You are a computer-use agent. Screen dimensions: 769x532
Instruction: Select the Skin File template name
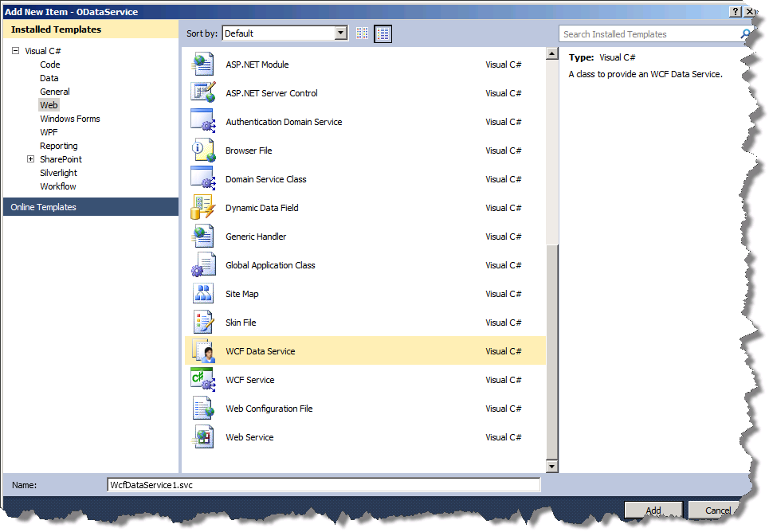[x=241, y=323]
